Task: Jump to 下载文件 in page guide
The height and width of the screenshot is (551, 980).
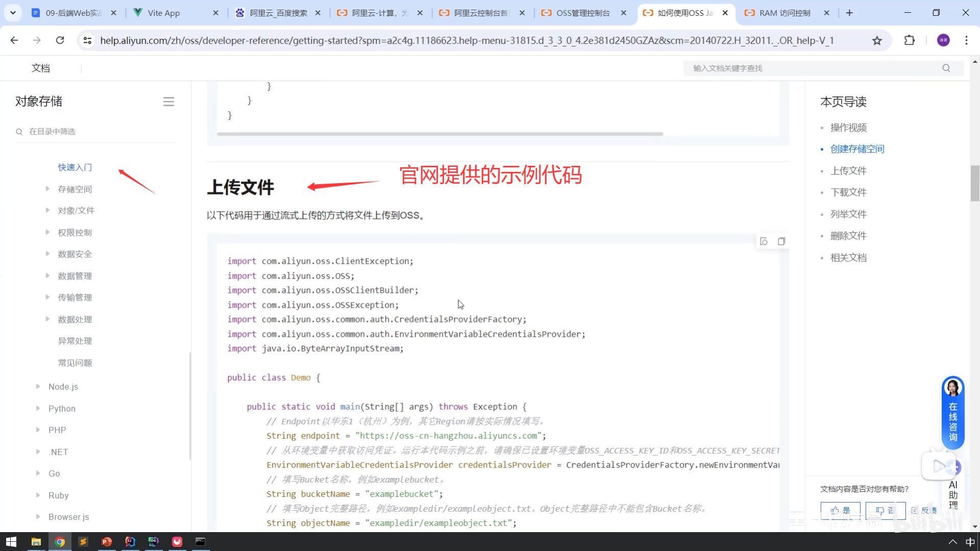Action: pos(848,192)
